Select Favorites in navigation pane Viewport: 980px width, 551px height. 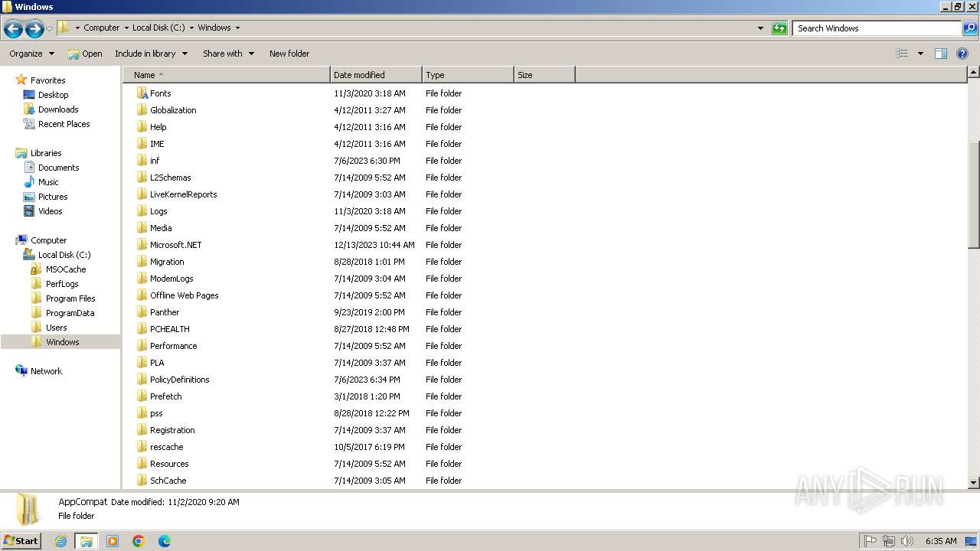pyautogui.click(x=47, y=80)
